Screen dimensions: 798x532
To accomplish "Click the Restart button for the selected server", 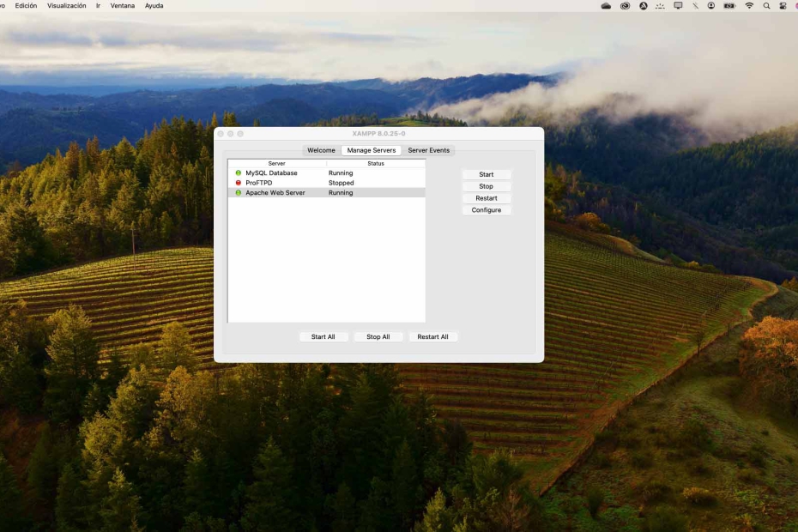I will (x=486, y=198).
